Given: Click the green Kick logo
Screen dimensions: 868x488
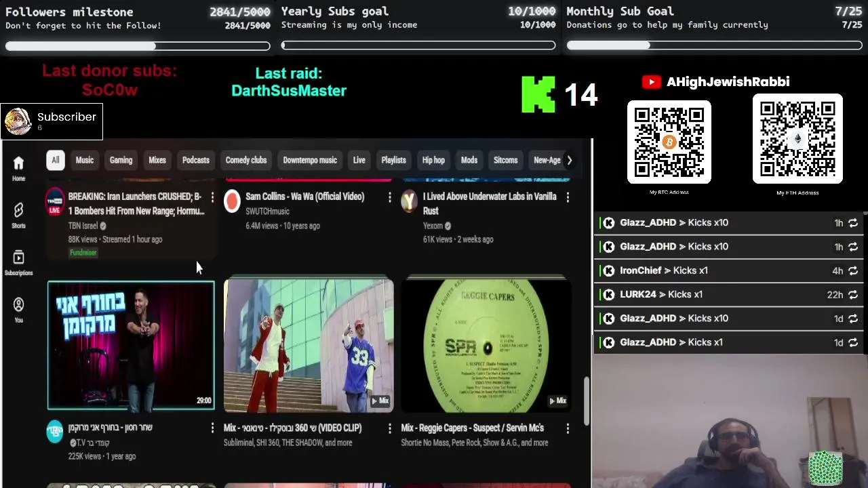Looking at the screenshot, I should click(x=538, y=94).
